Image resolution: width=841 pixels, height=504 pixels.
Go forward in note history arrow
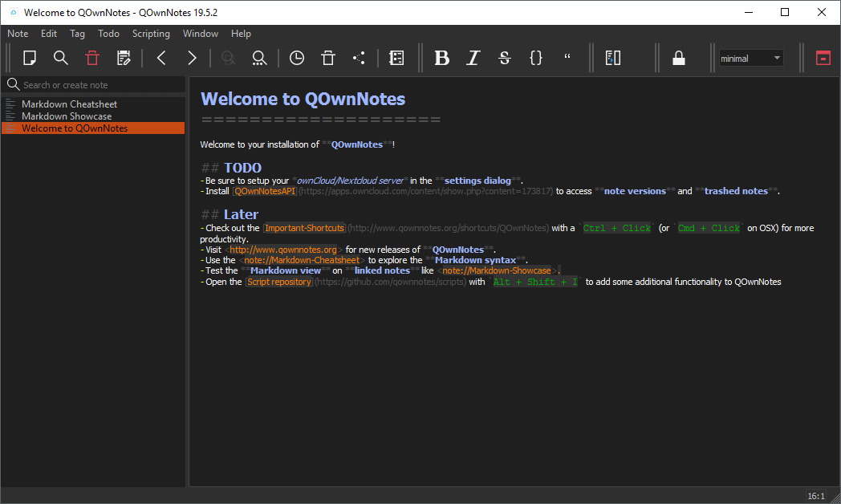click(x=192, y=58)
